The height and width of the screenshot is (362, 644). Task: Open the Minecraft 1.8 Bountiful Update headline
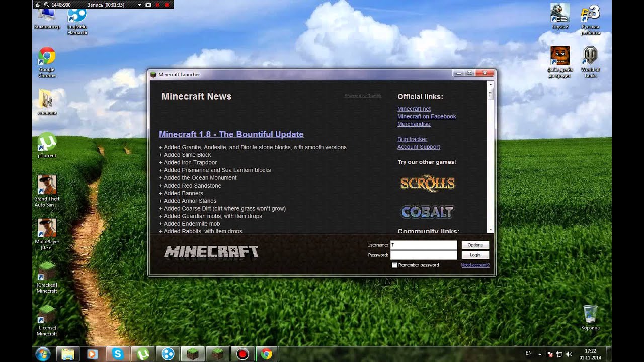pyautogui.click(x=231, y=134)
